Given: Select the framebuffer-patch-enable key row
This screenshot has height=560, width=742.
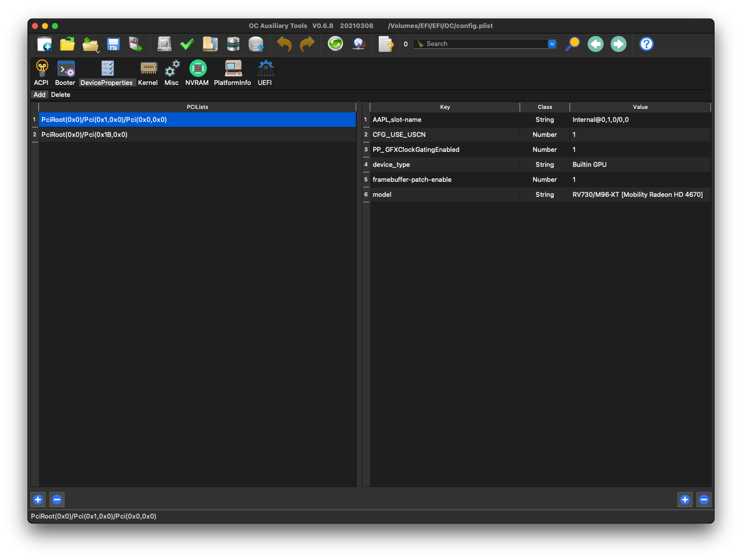Looking at the screenshot, I should click(412, 180).
